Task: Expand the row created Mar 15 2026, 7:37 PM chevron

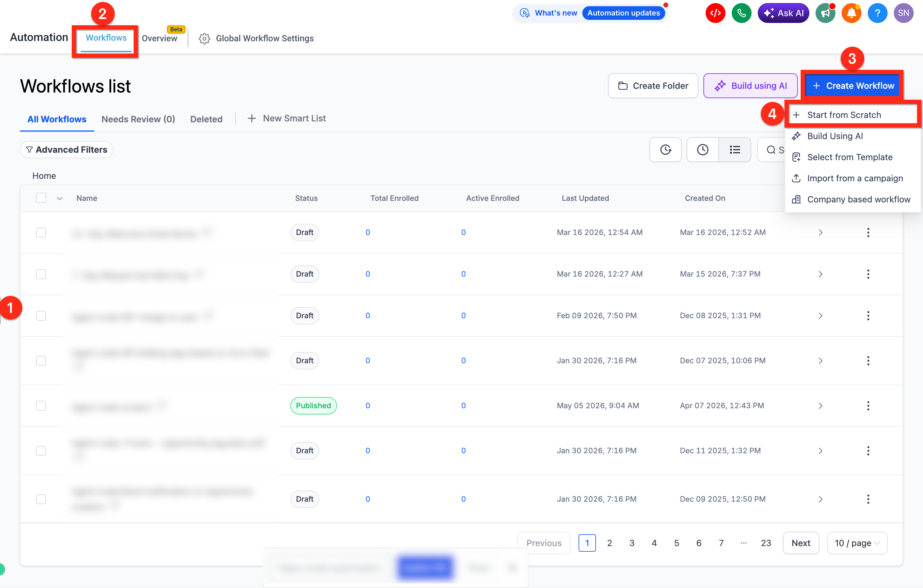Action: click(820, 274)
